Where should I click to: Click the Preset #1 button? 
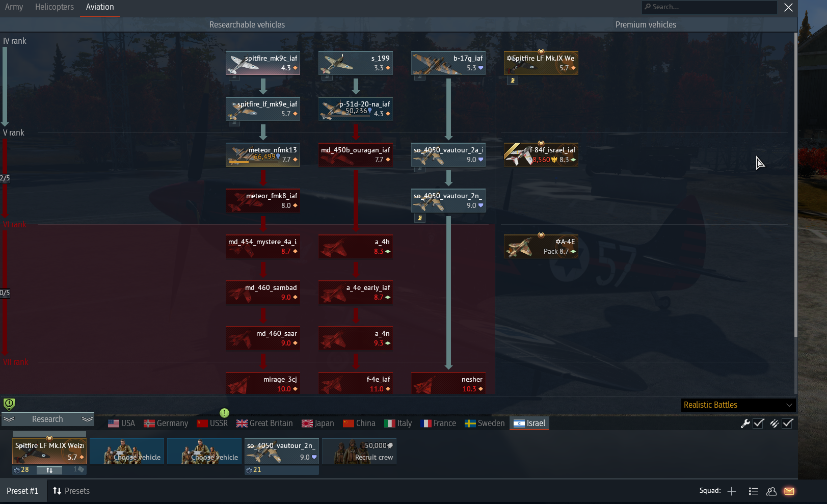click(x=22, y=491)
